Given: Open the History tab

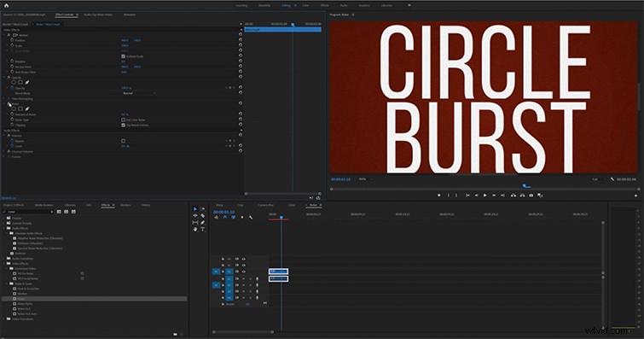Looking at the screenshot, I should point(146,205).
